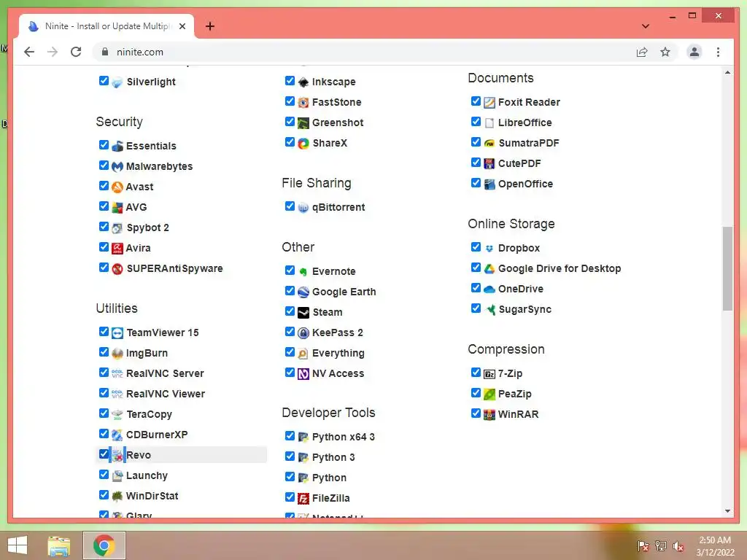
Task: Click the TeraCopy label
Action: tap(149, 414)
